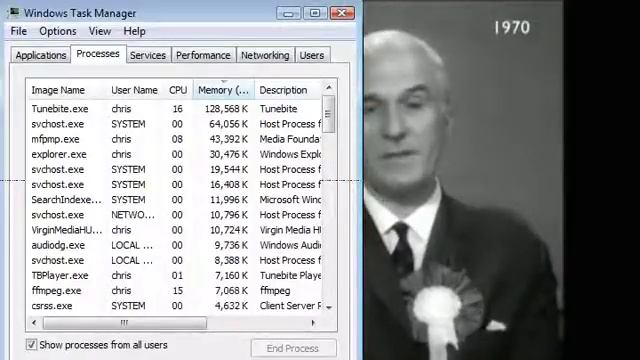Screen dimensions: 640x360
Task: Select the SearchIndexe... process
Action: click(x=175, y=200)
